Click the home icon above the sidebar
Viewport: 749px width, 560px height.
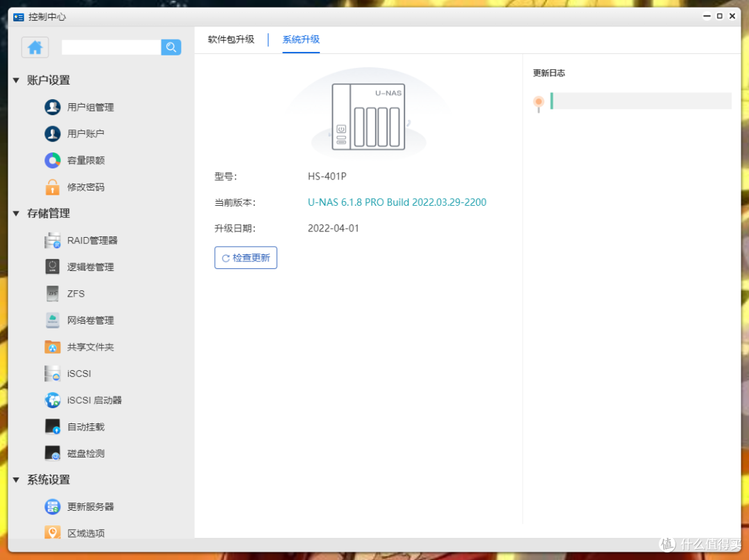point(35,47)
